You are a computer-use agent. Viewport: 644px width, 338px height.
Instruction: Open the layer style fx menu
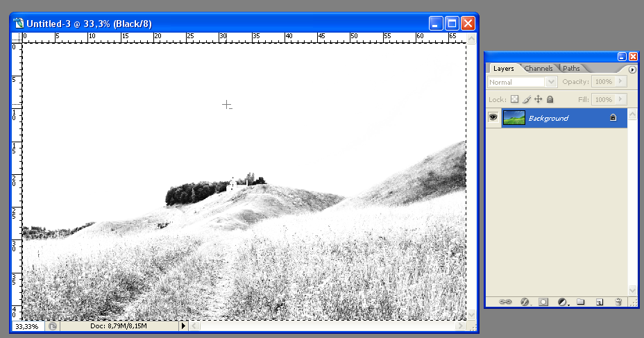tap(525, 302)
